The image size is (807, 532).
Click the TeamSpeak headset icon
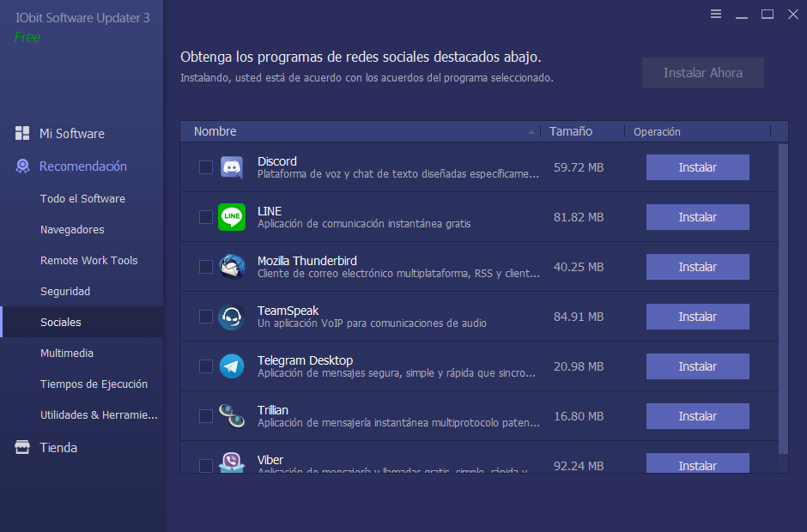232,317
